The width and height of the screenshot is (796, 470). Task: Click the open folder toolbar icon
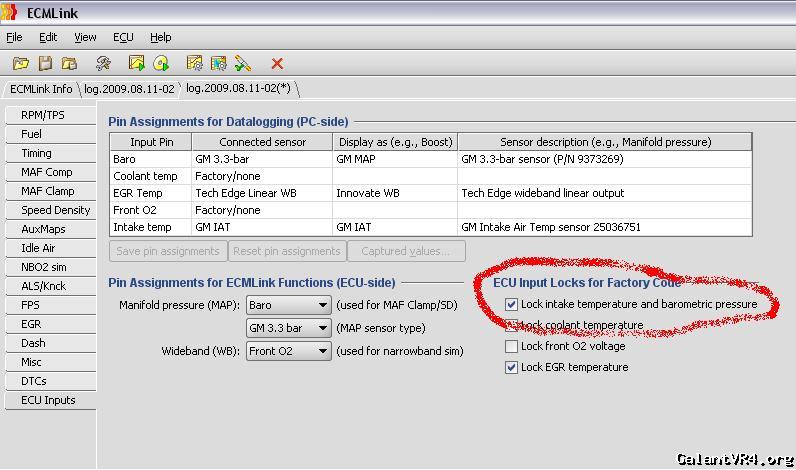tap(20, 63)
